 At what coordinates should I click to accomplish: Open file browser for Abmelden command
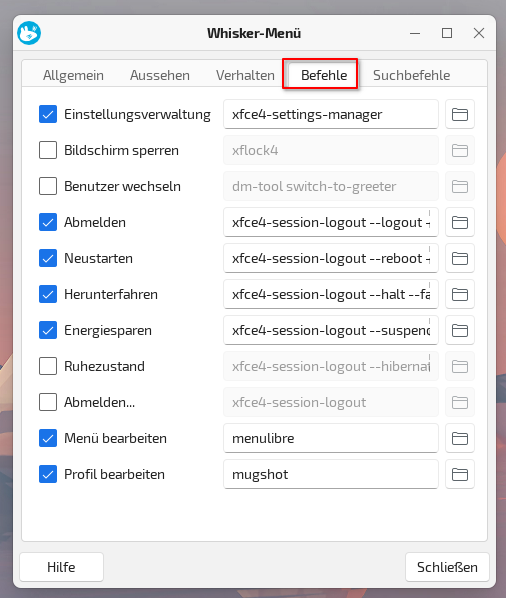click(x=459, y=222)
